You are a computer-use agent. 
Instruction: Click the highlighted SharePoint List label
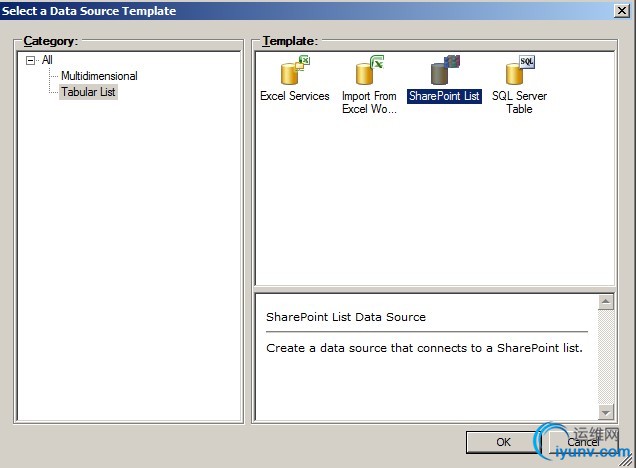pyautogui.click(x=444, y=96)
